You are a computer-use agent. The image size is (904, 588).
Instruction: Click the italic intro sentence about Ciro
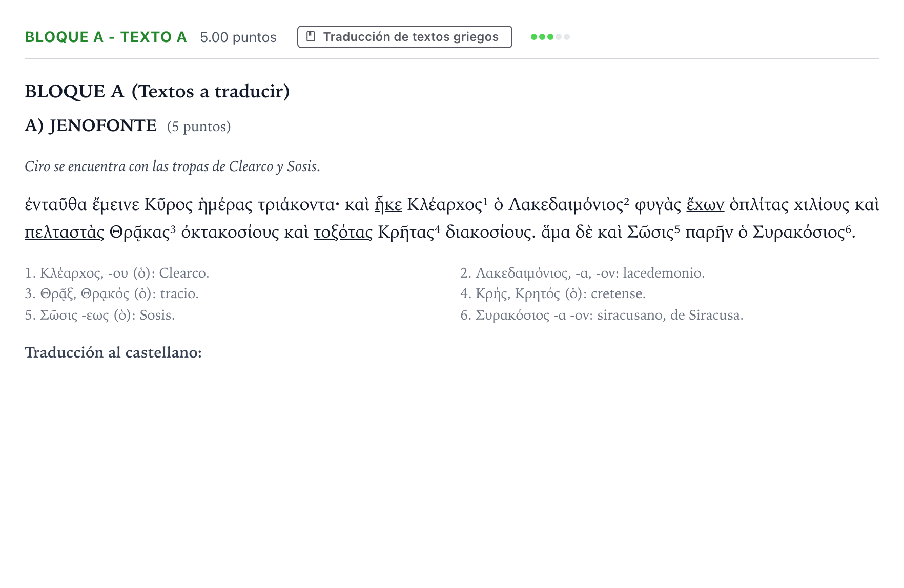coord(173,166)
